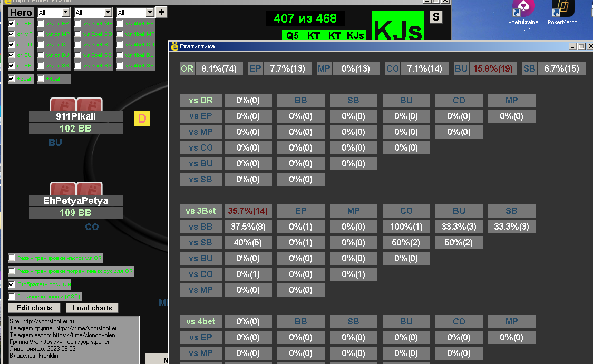Viewport: 593px width, 364px height.
Task: Click the large KJs hand display
Action: coord(398,26)
